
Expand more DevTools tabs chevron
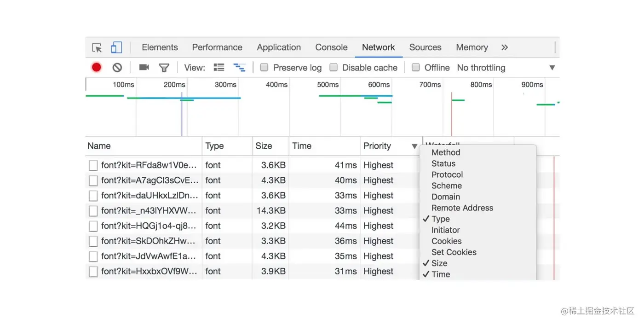coord(505,47)
